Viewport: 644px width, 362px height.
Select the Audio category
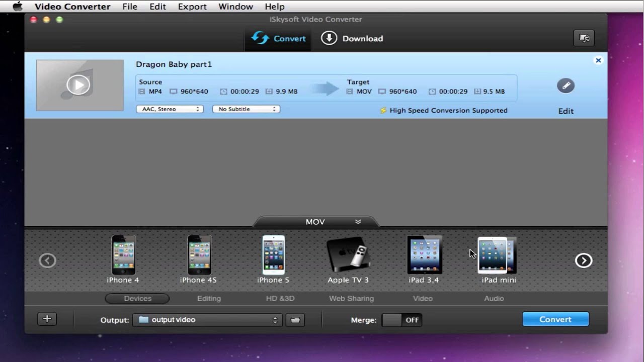[494, 298]
